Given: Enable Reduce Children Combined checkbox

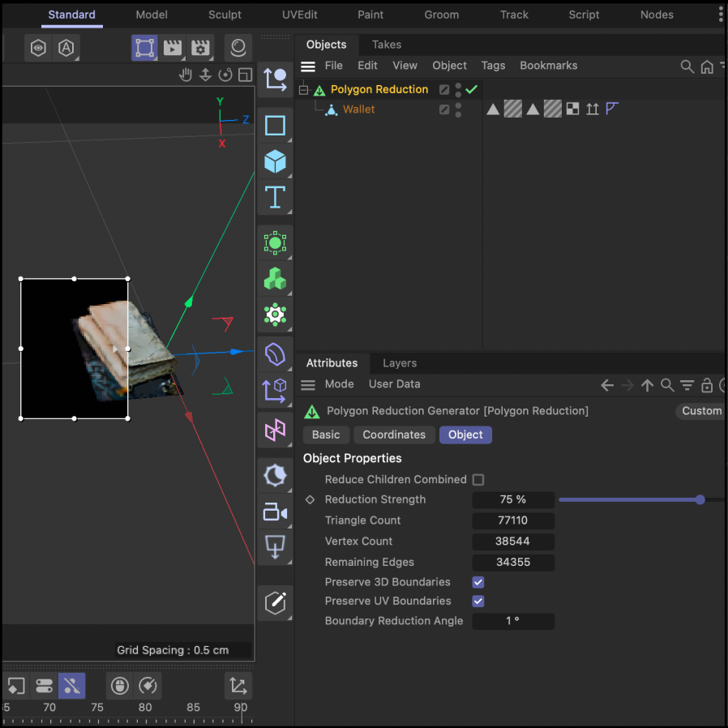Looking at the screenshot, I should (x=478, y=480).
